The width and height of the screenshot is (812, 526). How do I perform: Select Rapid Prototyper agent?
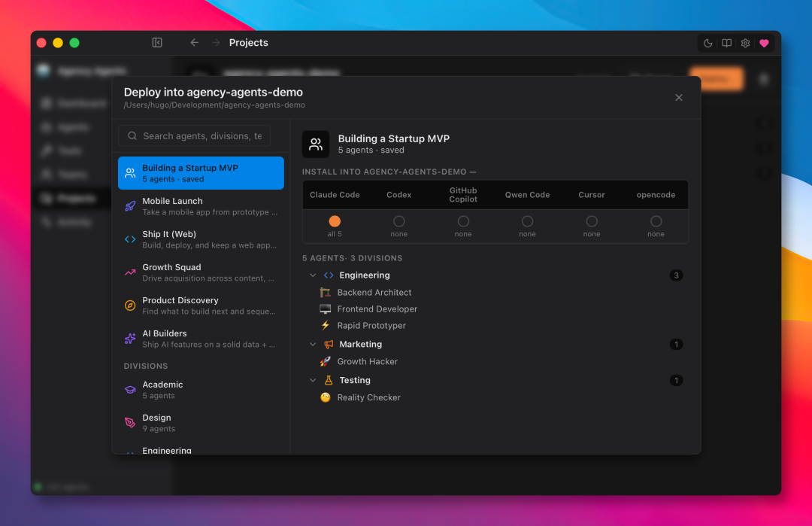371,325
